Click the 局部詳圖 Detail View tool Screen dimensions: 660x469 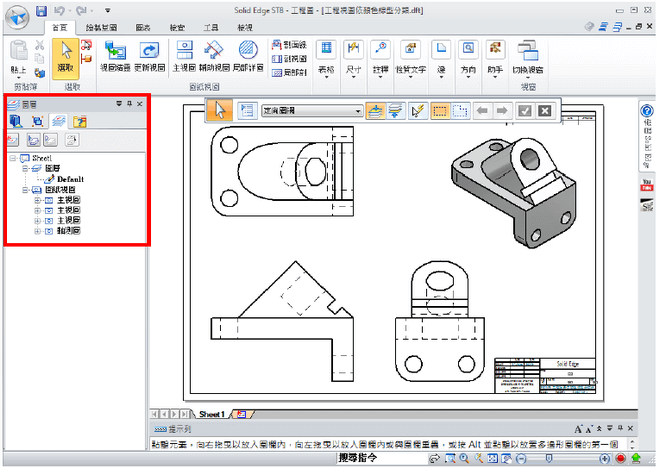click(249, 56)
